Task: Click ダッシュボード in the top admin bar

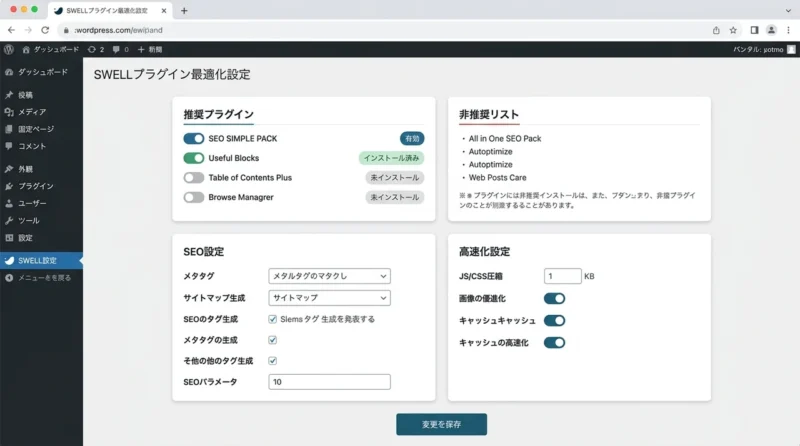Action: coord(51,49)
